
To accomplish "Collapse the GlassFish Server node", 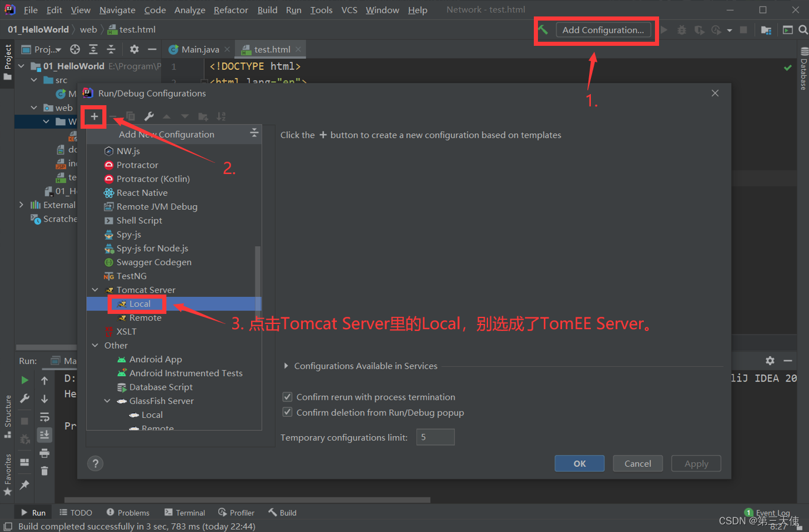I will [x=108, y=401].
